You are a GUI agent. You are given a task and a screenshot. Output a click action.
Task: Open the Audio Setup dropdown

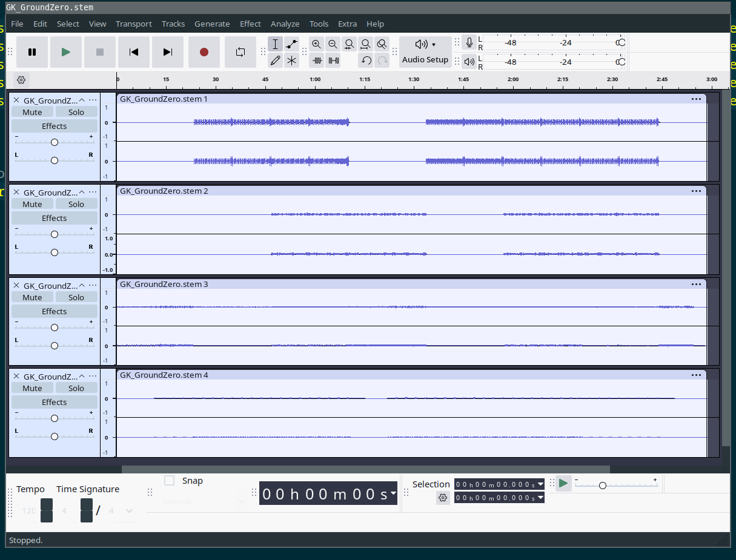click(425, 52)
